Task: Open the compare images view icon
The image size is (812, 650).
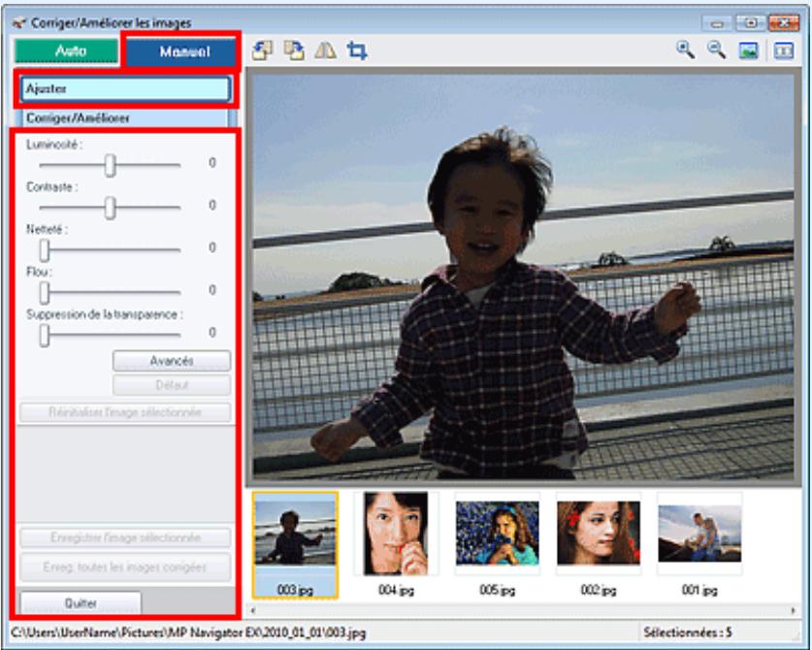Action: (x=784, y=50)
